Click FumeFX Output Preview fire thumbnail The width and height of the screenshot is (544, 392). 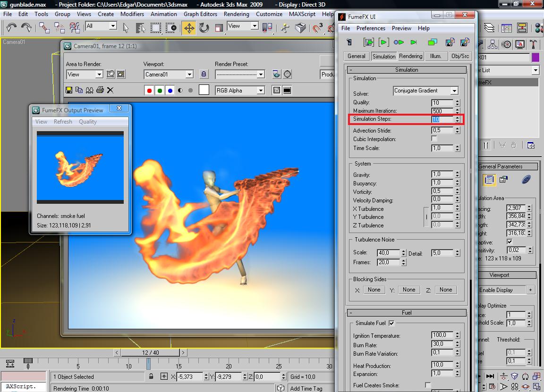coord(80,167)
